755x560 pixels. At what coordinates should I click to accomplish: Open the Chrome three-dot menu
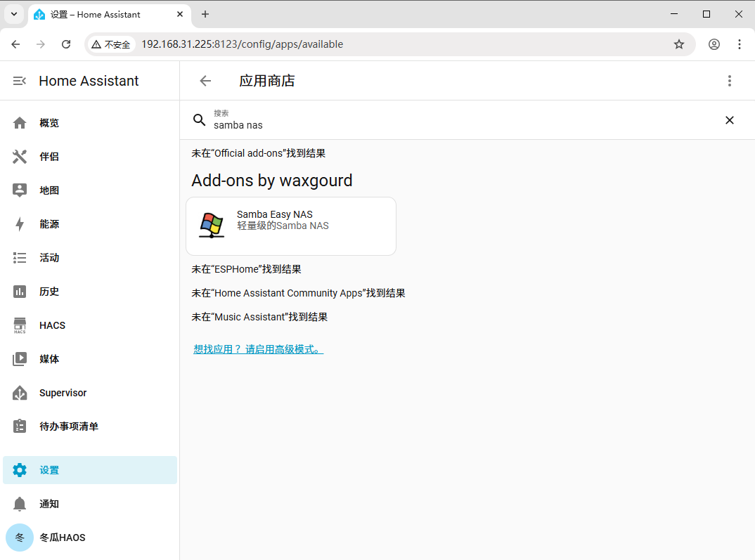click(739, 44)
